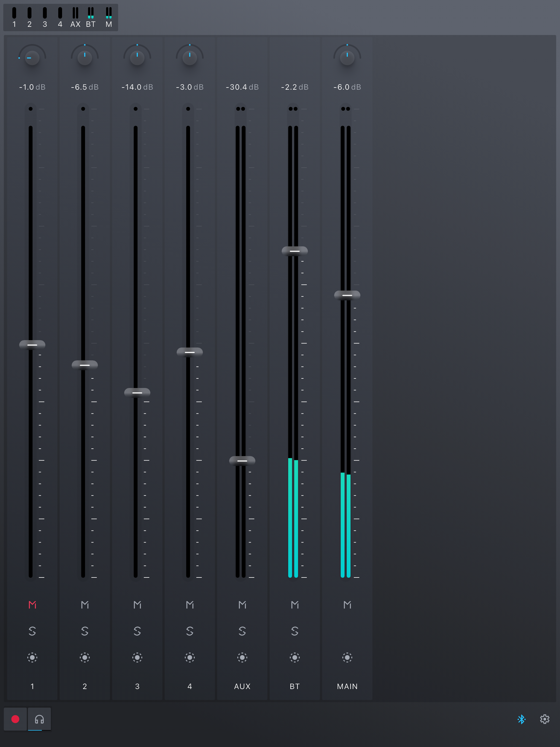Open channel 2 effects settings icon

(x=85, y=657)
